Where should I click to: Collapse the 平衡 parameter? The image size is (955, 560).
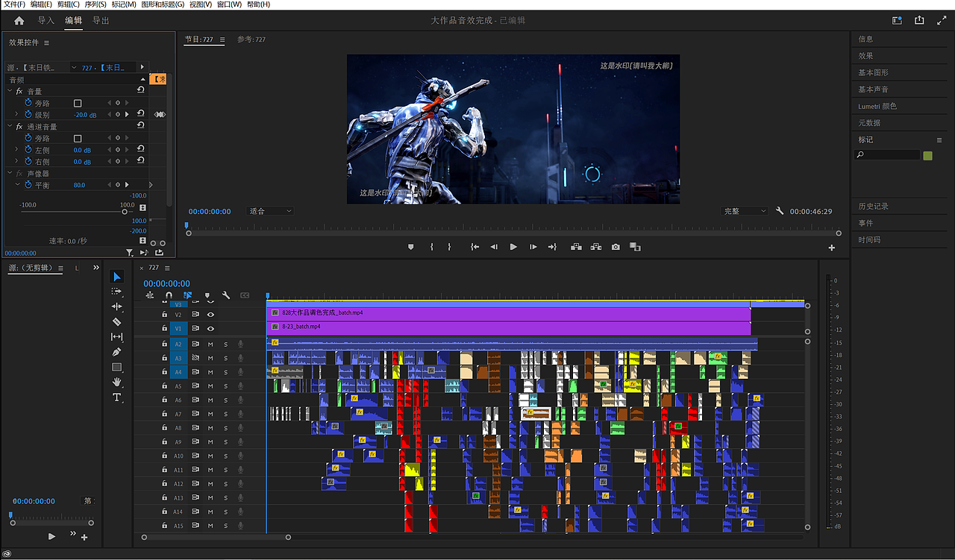[x=17, y=184]
